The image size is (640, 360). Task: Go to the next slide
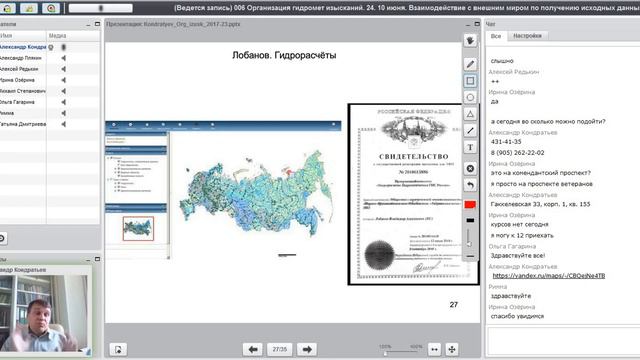tap(307, 349)
